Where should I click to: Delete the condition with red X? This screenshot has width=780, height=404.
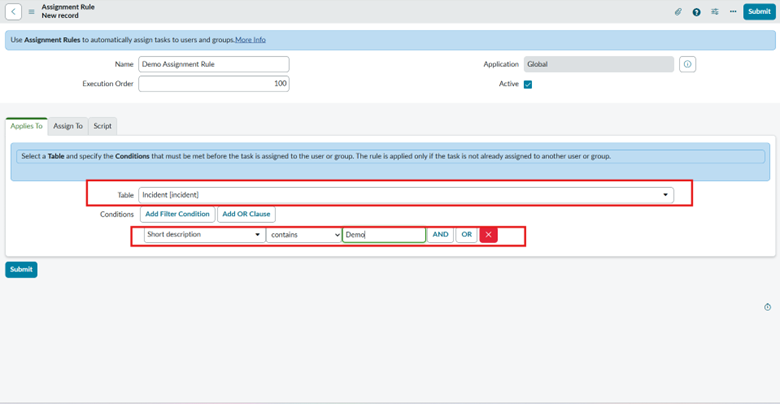pos(488,235)
